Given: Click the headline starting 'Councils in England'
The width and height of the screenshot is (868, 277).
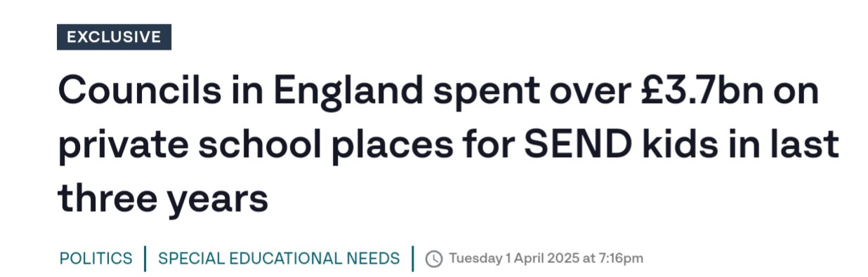Looking at the screenshot, I should pyautogui.click(x=448, y=145).
